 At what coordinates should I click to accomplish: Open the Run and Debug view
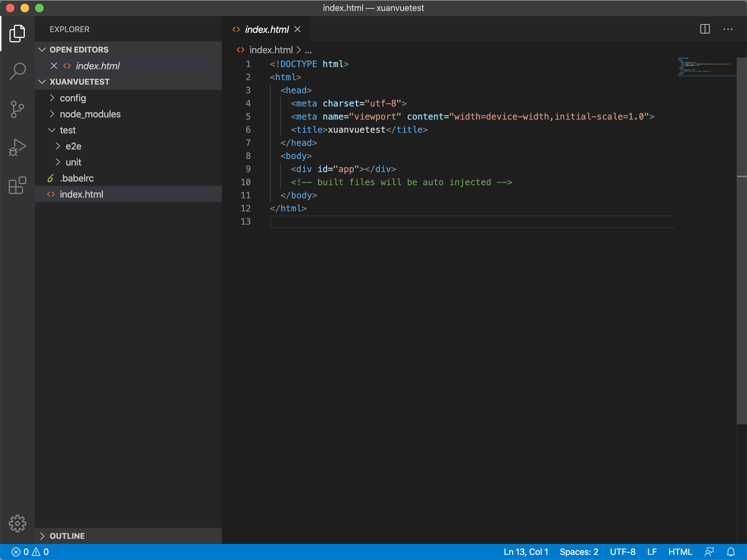click(18, 147)
